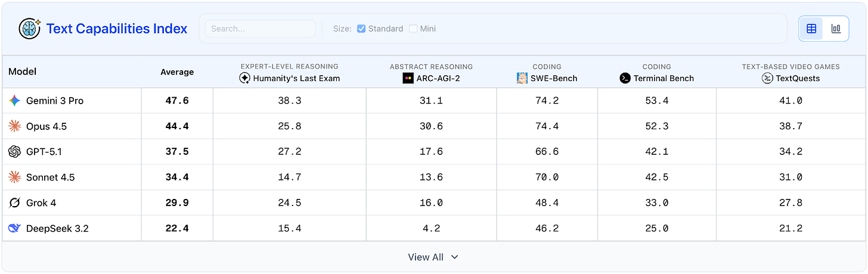Switch to bar chart view icon
The height and width of the screenshot is (274, 868).
point(836,29)
